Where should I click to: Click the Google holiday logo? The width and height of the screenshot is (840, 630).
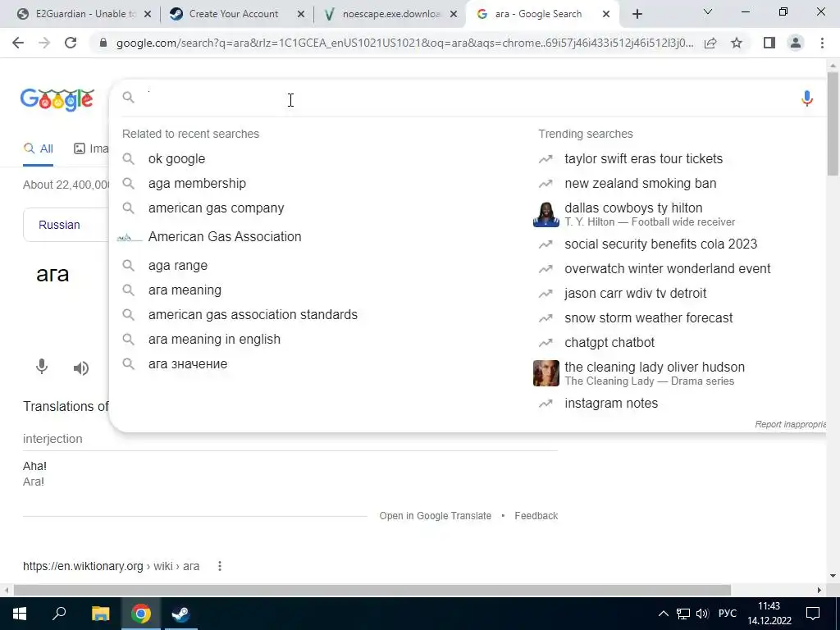pos(57,99)
